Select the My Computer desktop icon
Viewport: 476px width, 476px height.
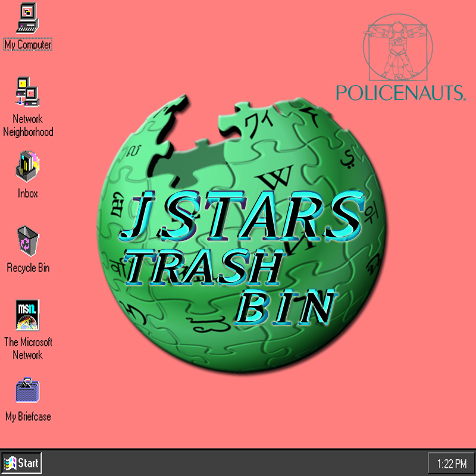click(28, 18)
